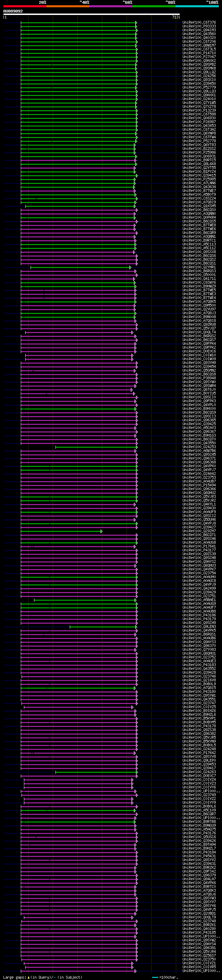Select the label UniRef100_B9HWZ9
Image resolution: width=222 pixels, height=980 pixels.
[x=199, y=286]
